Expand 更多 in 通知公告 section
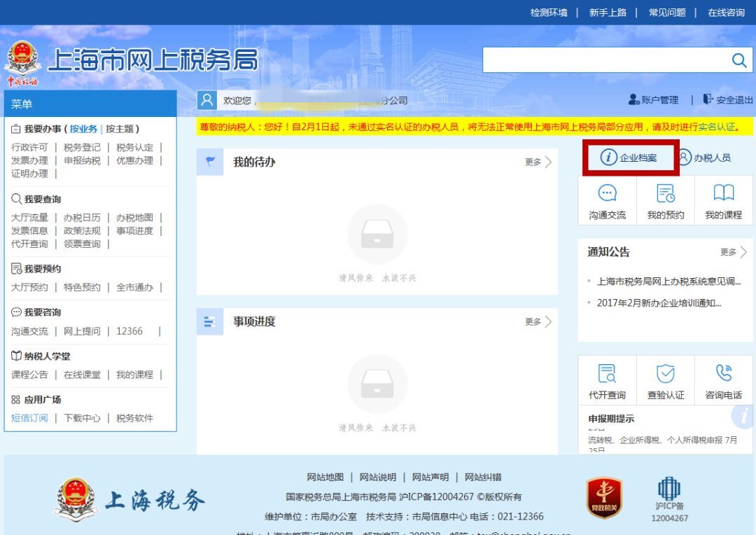 [734, 252]
